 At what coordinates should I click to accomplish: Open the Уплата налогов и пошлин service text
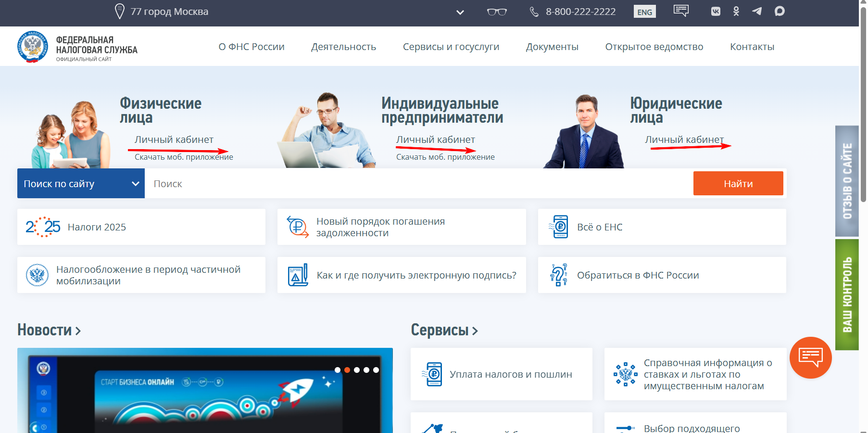[511, 374]
